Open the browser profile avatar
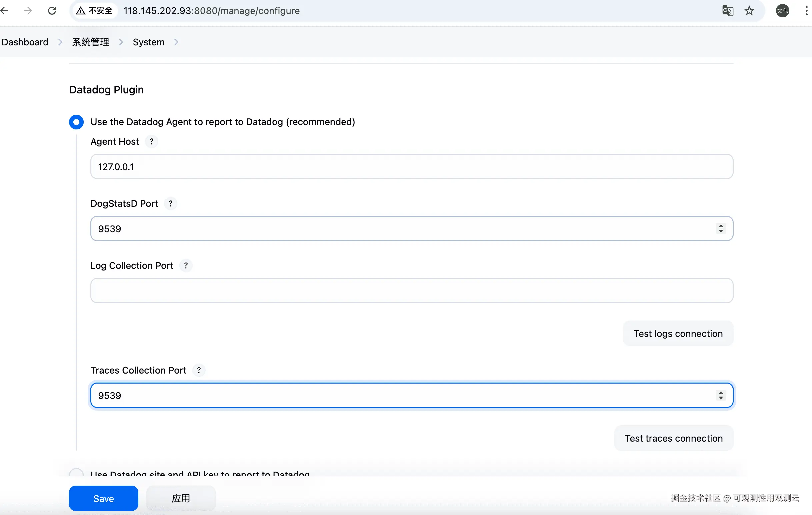This screenshot has height=515, width=812. point(782,11)
